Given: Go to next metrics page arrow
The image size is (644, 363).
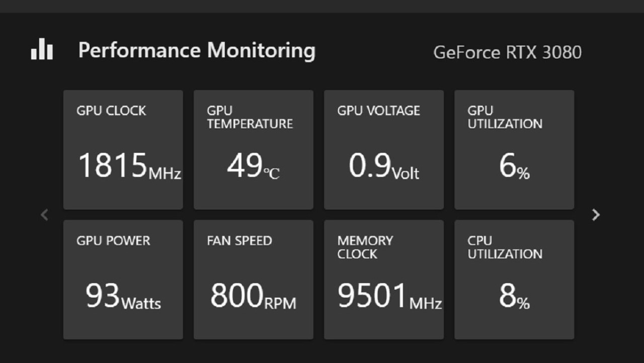Looking at the screenshot, I should point(596,215).
